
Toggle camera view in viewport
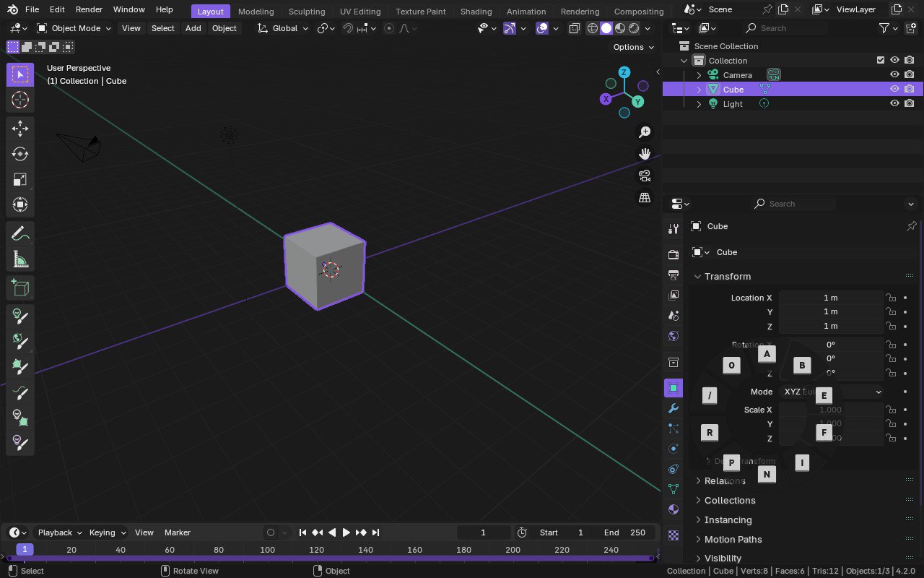645,176
